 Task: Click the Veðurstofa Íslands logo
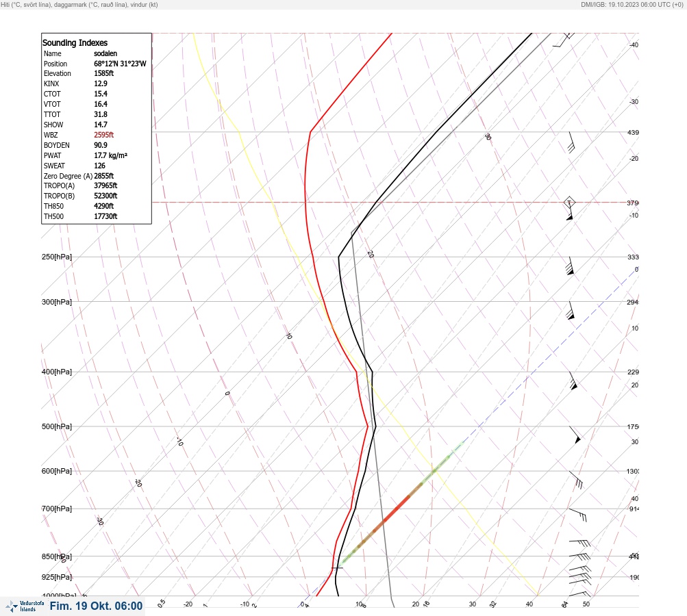pyautogui.click(x=25, y=606)
